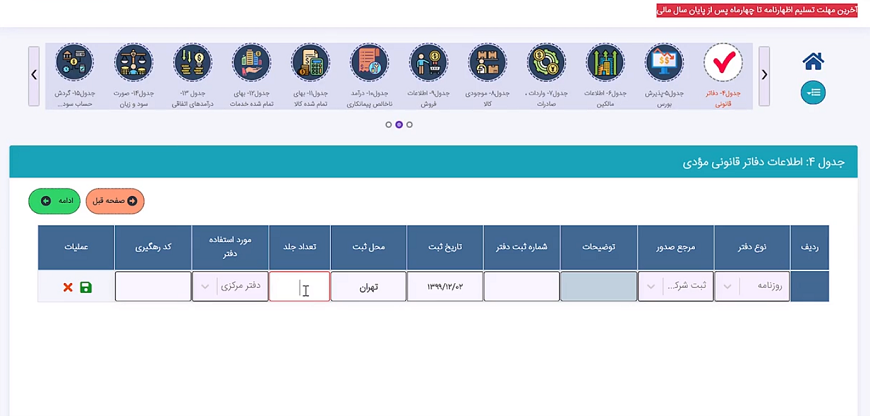
Task: Click the ردیف column header
Action: (x=810, y=247)
